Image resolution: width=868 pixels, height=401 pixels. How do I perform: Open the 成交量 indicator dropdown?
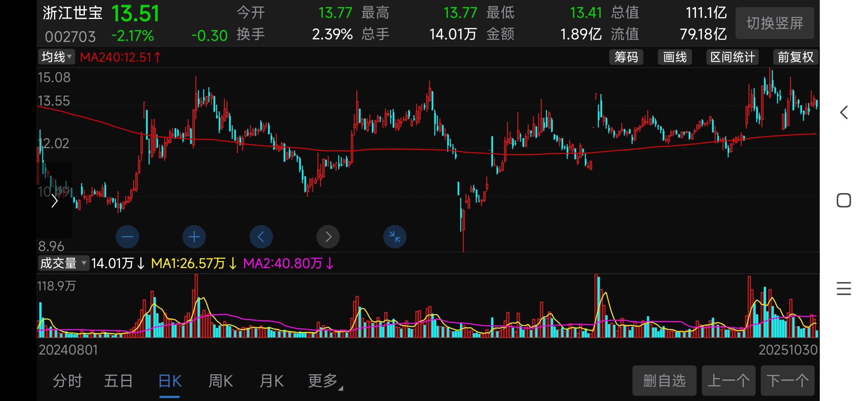coord(63,263)
